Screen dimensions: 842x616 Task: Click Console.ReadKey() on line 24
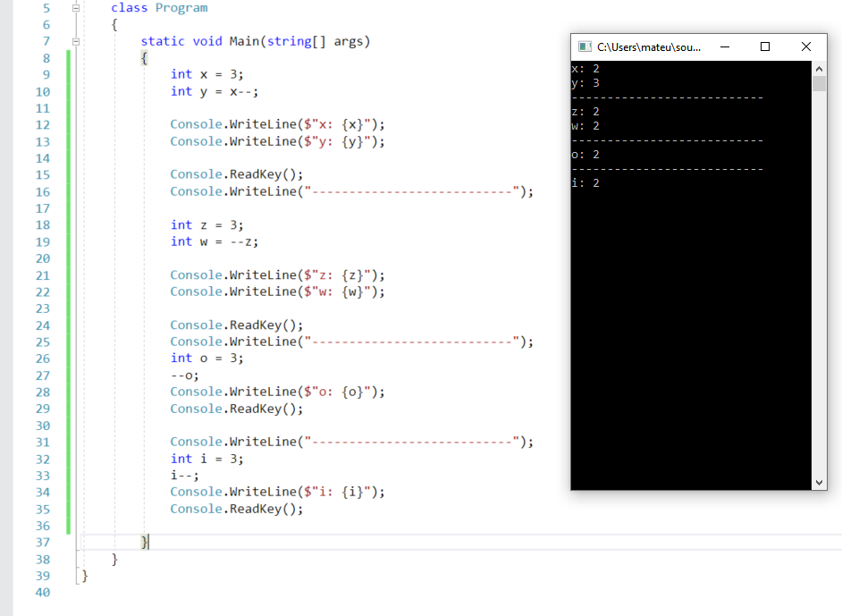[237, 325]
